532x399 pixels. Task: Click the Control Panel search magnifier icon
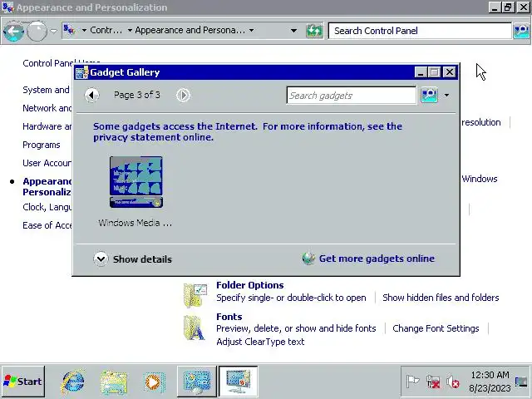coord(521,31)
